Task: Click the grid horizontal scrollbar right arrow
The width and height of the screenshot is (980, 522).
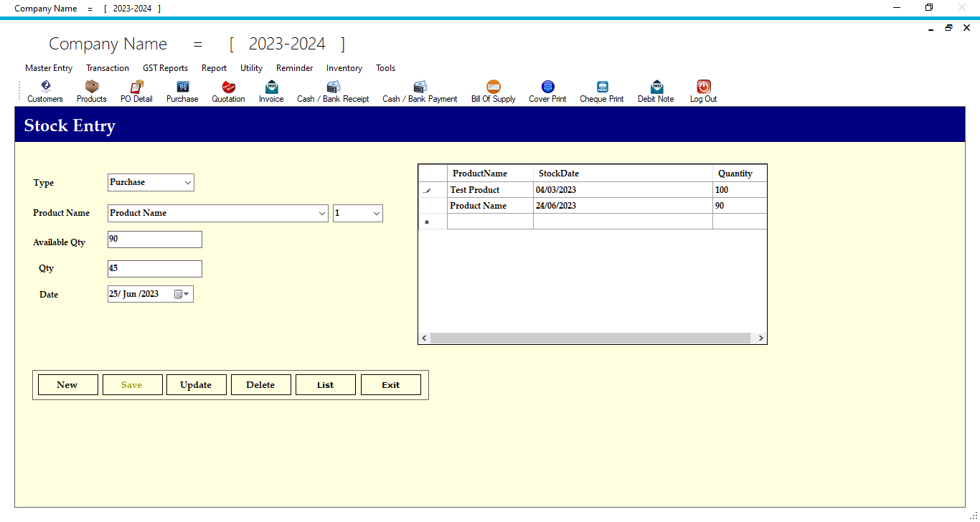Action: [x=760, y=337]
